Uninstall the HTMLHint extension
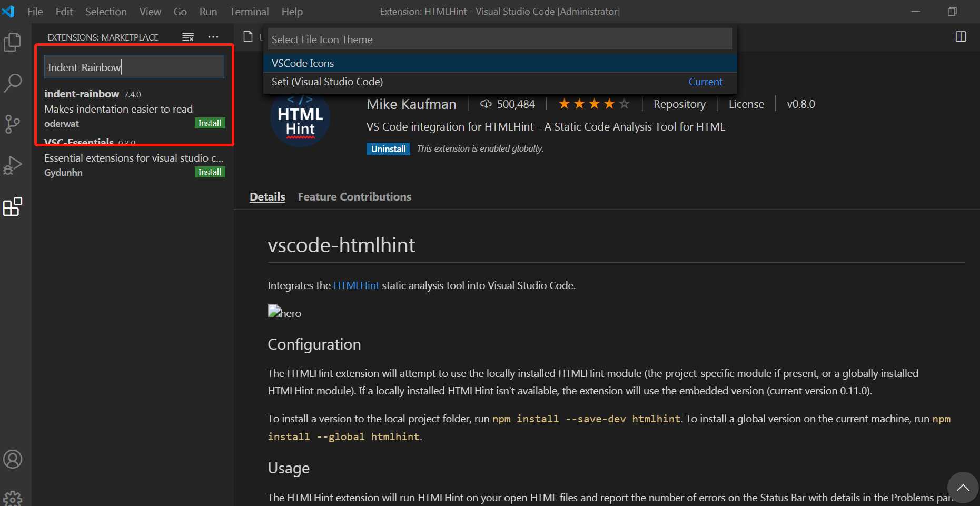The width and height of the screenshot is (980, 506). 388,149
